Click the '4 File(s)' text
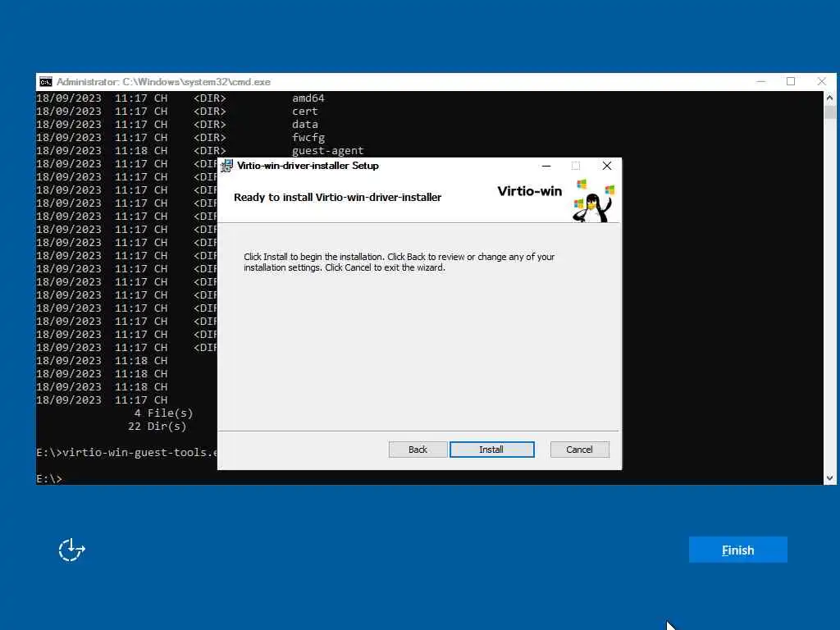840x630 pixels. tap(163, 413)
